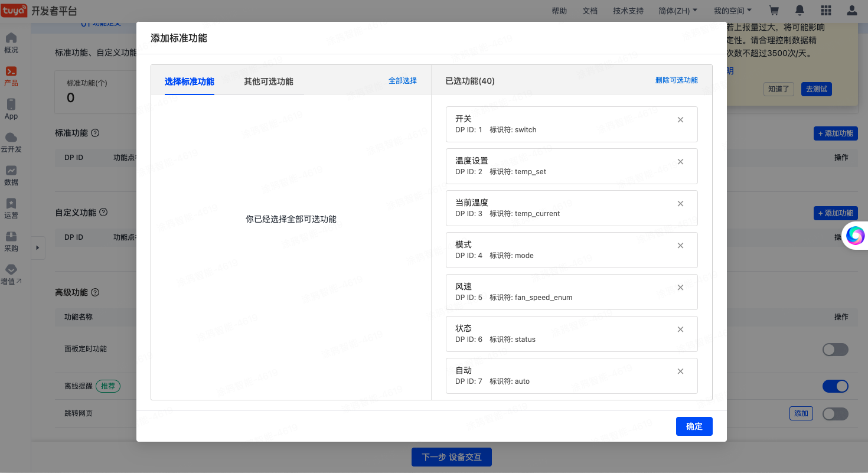Click the 确定 confirm button
Screen dimensions: 868x473
pyautogui.click(x=694, y=426)
